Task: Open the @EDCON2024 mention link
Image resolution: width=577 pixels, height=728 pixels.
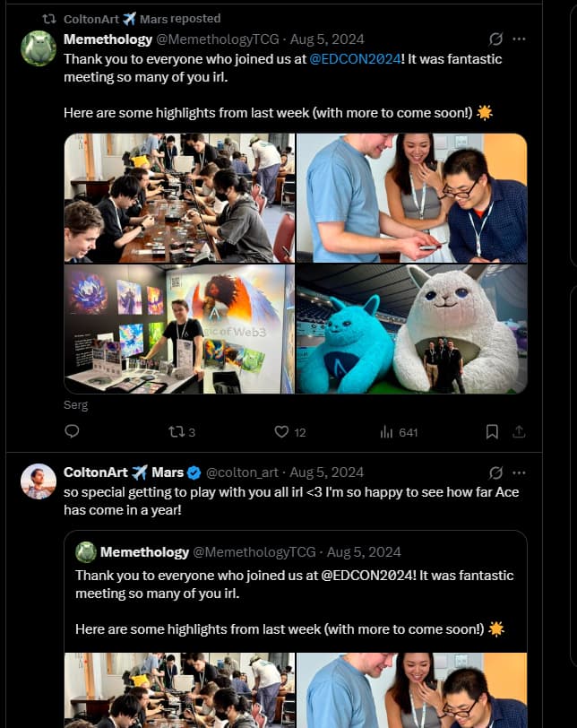Action: pyautogui.click(x=355, y=59)
